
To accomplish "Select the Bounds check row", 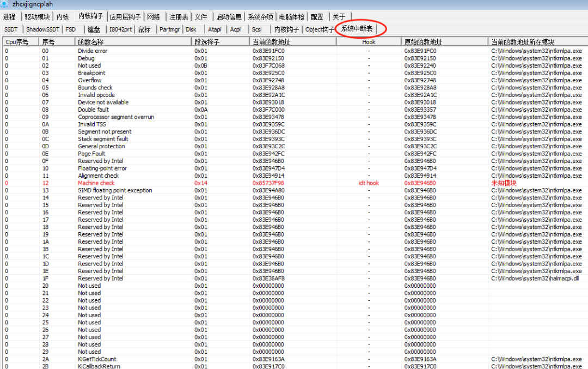I will pyautogui.click(x=296, y=87).
